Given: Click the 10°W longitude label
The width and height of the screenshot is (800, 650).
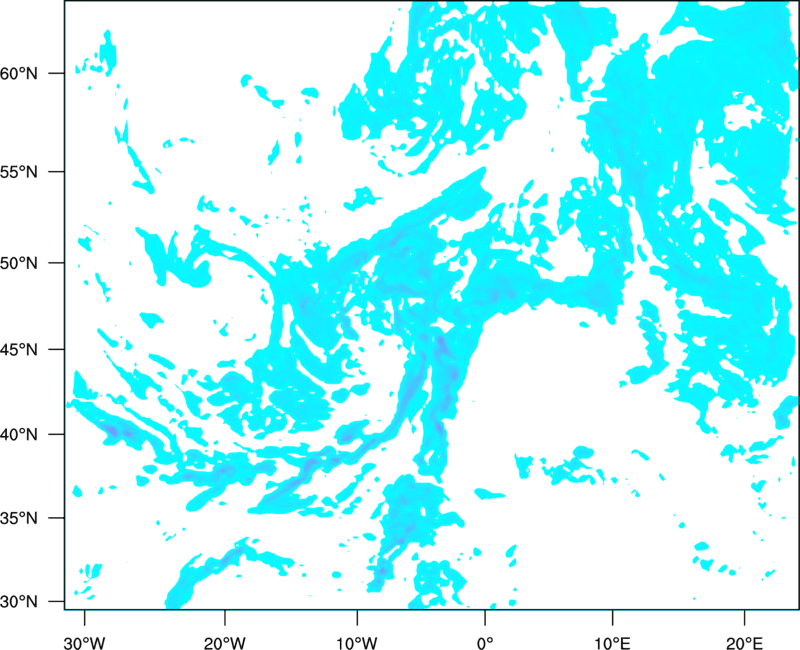Looking at the screenshot, I should click(357, 643).
